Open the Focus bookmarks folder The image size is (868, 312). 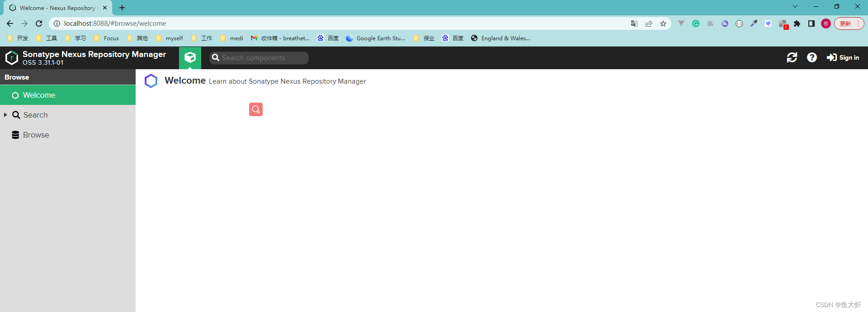107,38
